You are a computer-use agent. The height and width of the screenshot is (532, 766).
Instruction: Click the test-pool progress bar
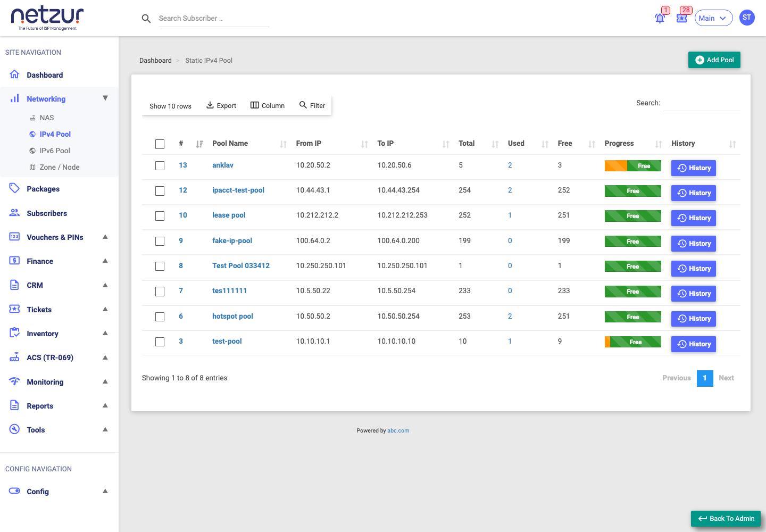(632, 342)
